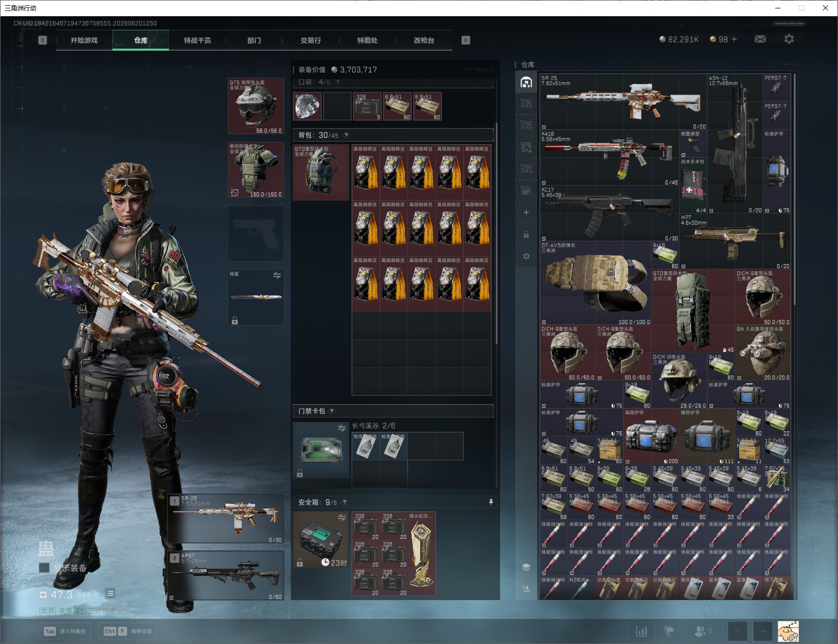
Task: Click the empty pistol slot
Action: tap(256, 233)
